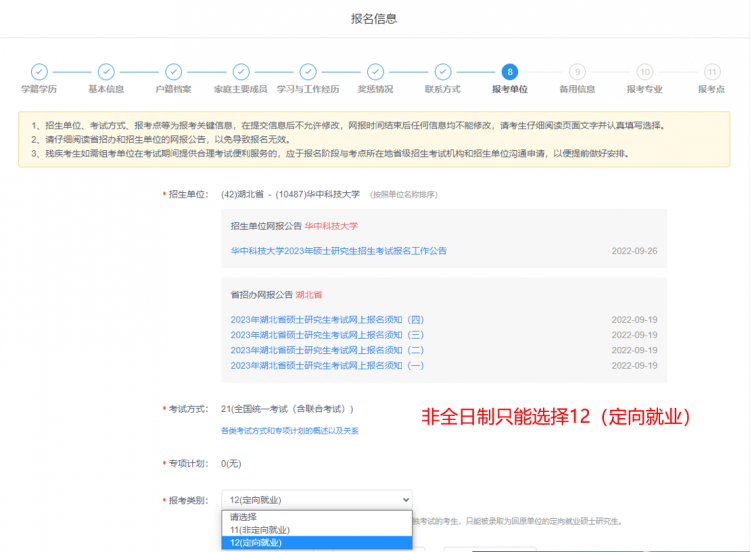Open the 报考单位 step label
Screen dimensions: 750x552
tap(510, 89)
